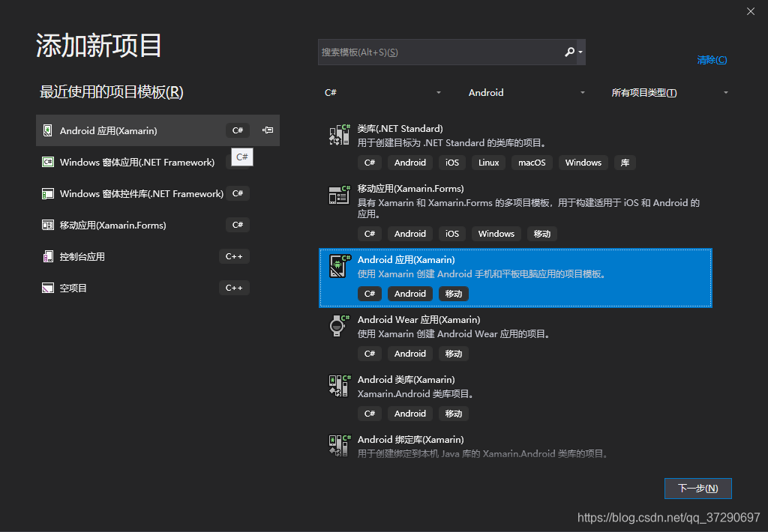Click the 控制台应用 icon
Image resolution: width=768 pixels, height=532 pixels.
click(x=47, y=256)
